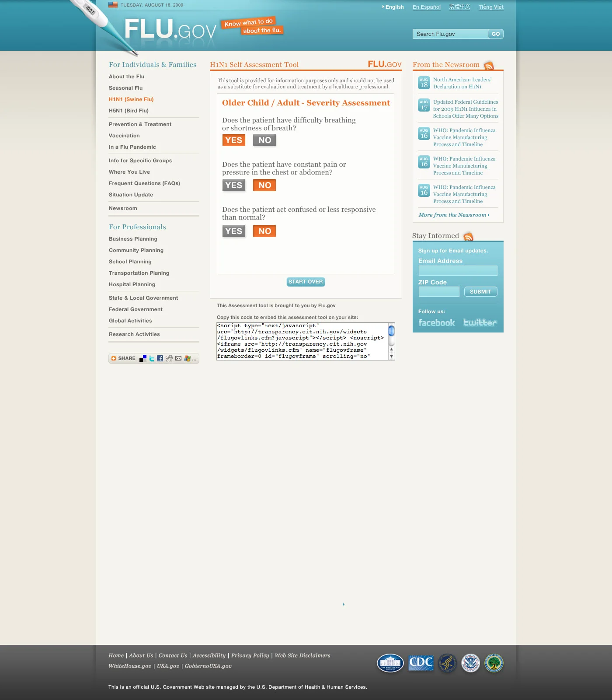Screen dimensions: 612x700
Task: Click the SUBMIT button for email updates
Action: pyautogui.click(x=480, y=292)
